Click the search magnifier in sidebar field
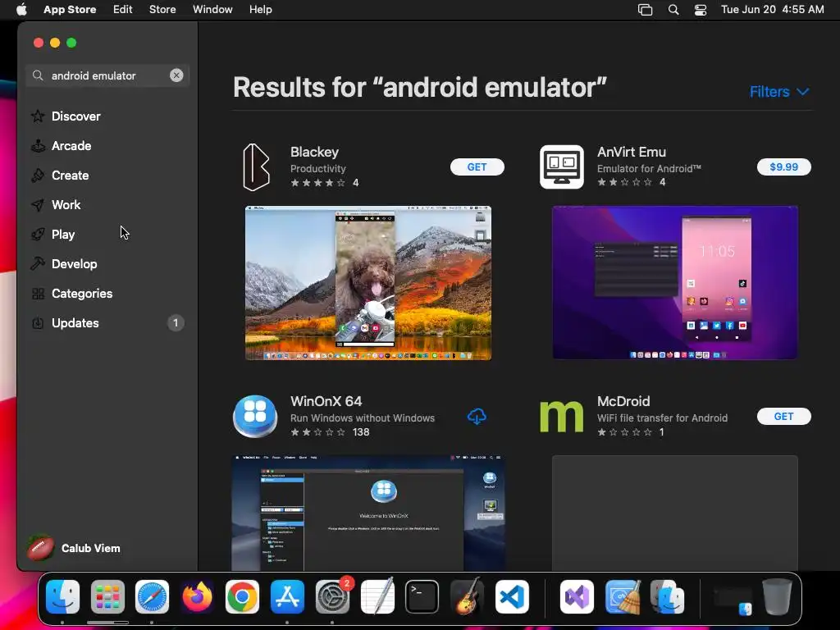 pyautogui.click(x=38, y=75)
